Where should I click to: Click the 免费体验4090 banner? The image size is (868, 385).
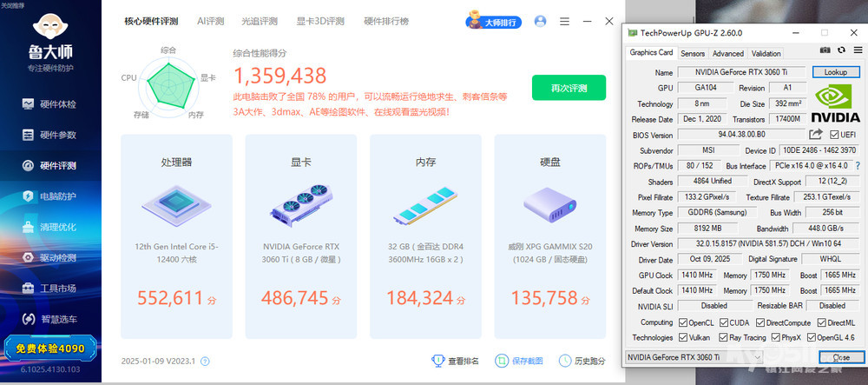(x=49, y=348)
